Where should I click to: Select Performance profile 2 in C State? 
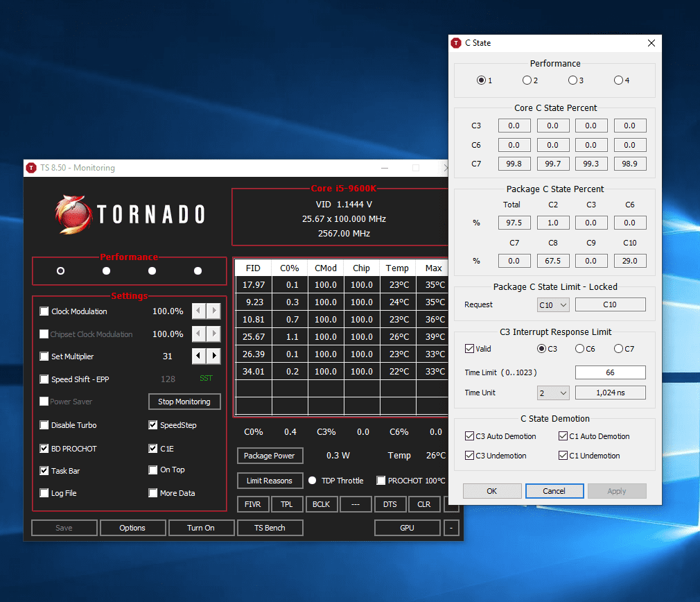tap(527, 80)
